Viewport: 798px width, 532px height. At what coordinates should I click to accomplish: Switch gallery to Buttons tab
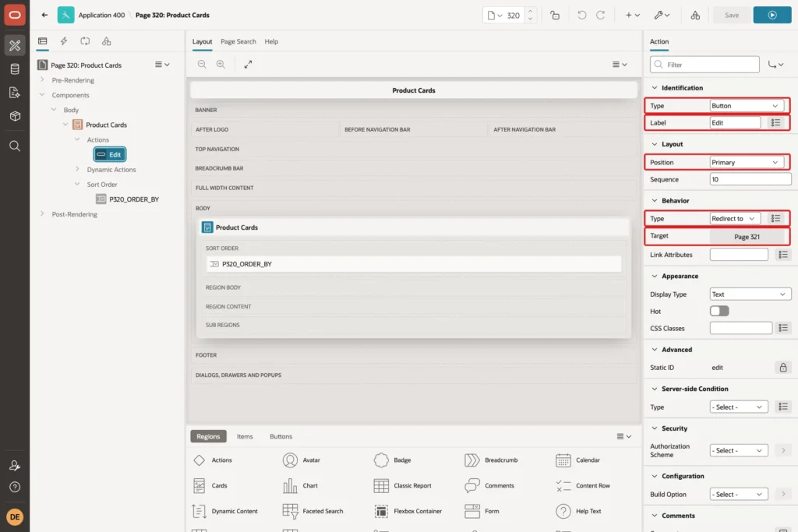pos(281,436)
